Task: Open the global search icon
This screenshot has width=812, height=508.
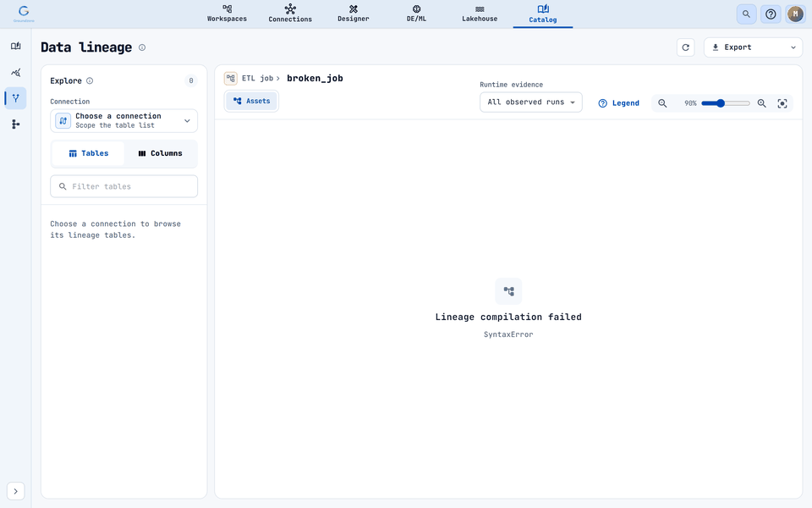Action: (x=746, y=14)
